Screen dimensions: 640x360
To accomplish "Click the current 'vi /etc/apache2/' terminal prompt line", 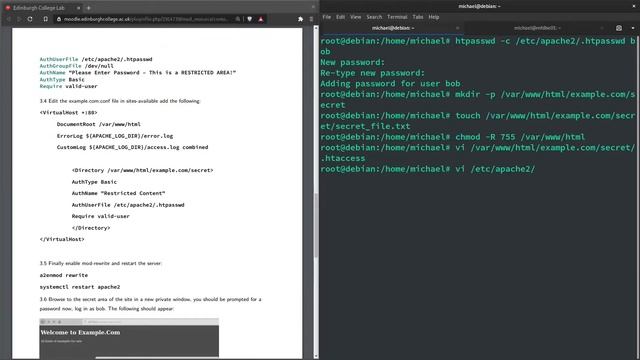I will point(427,169).
